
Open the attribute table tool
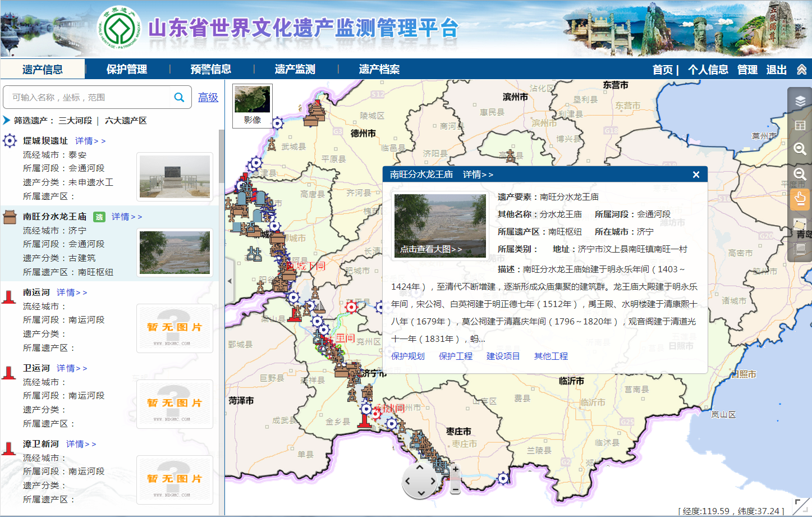click(x=800, y=125)
